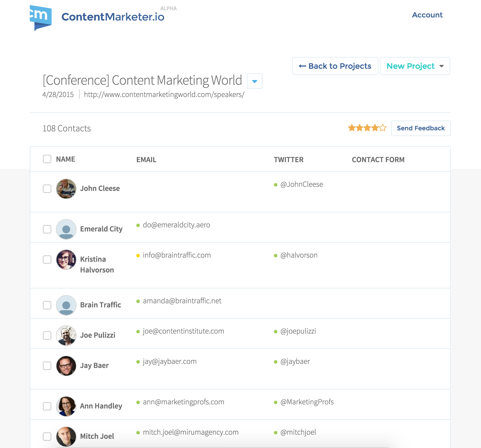Click the green status dot beside @JohnCleese
Screen dimensions: 481x448
point(276,185)
